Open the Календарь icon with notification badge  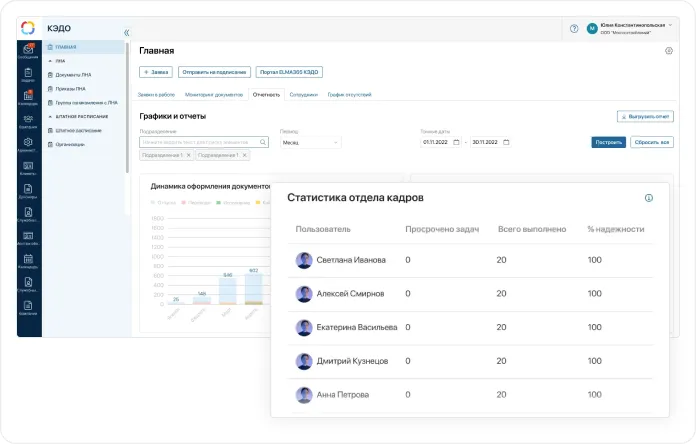(x=28, y=97)
